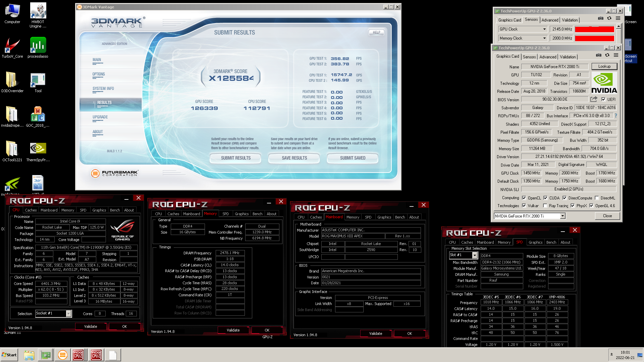Screen dimensions: 644x362
Task: Open Bench tab in the CPU-Z Memory window
Action: [257, 214]
